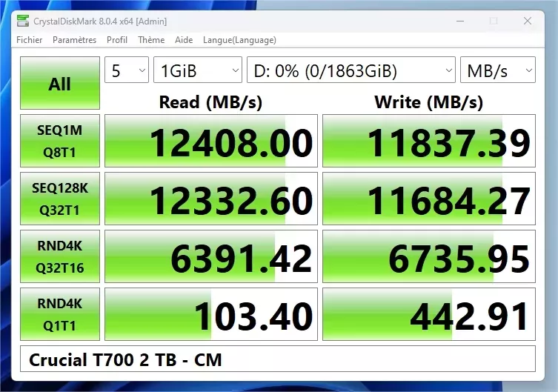
Task: Expand the 1GiB test size dropdown
Action: point(198,70)
